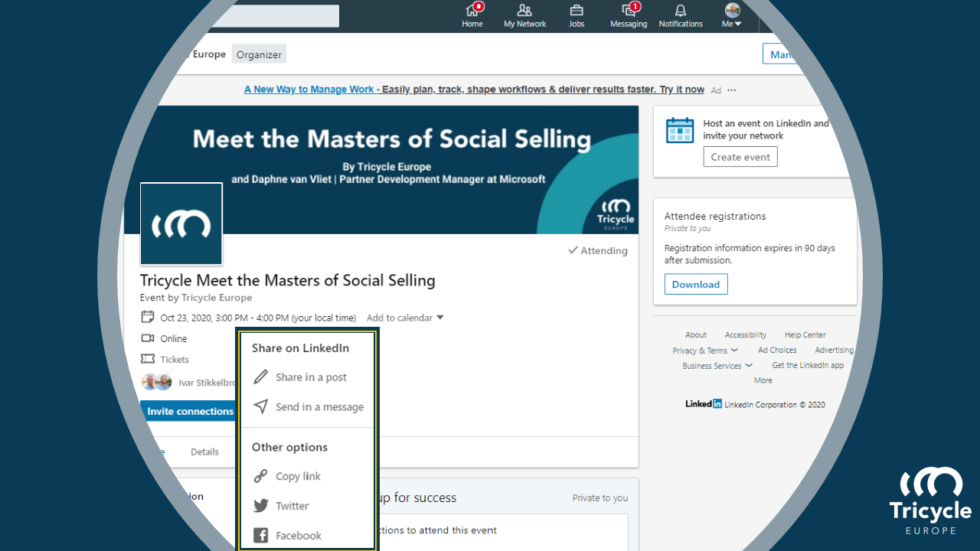Click the pencil icon for Share in a post
This screenshot has width=980, height=551.
pyautogui.click(x=261, y=377)
